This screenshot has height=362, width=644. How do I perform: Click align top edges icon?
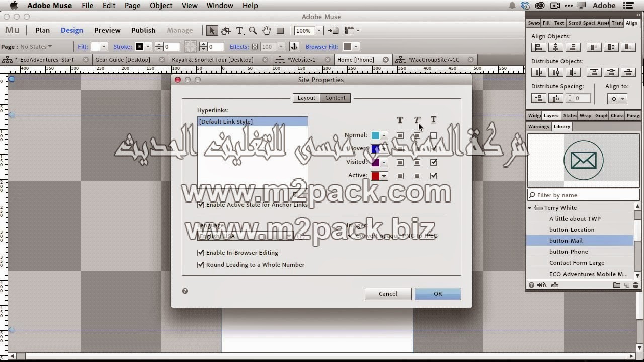pyautogui.click(x=594, y=47)
